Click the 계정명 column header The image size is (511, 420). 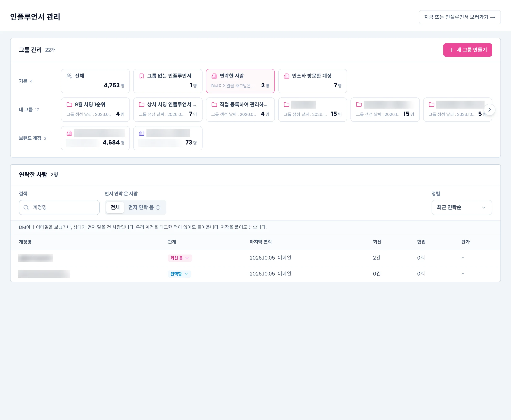click(25, 242)
